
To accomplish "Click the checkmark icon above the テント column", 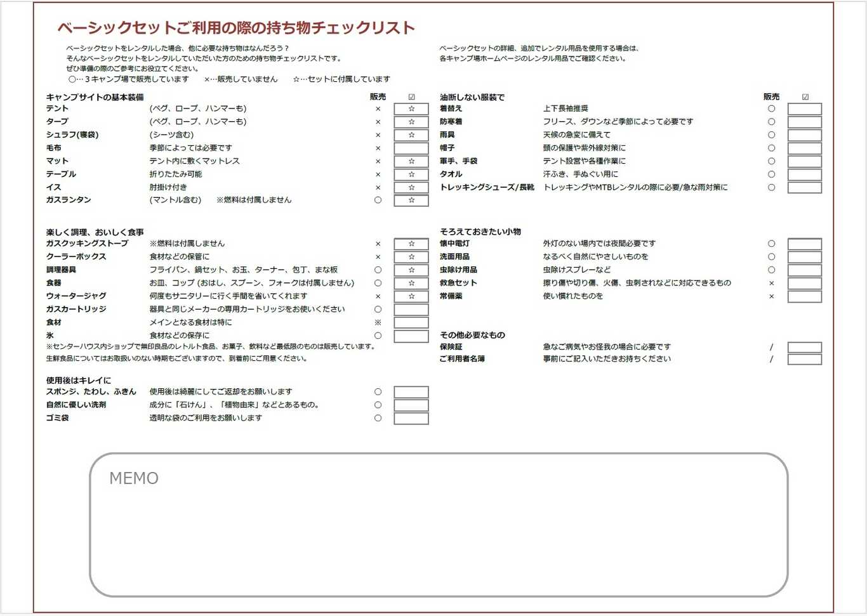I will (x=411, y=97).
